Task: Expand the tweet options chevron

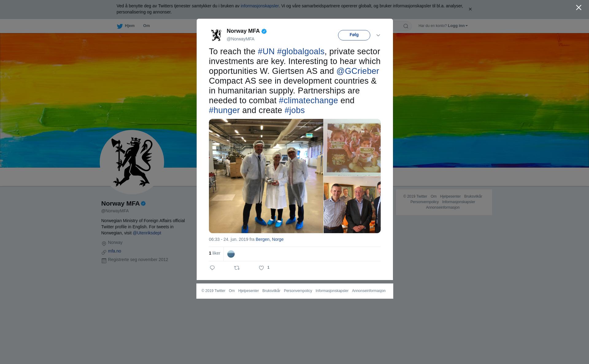Action: 378,35
